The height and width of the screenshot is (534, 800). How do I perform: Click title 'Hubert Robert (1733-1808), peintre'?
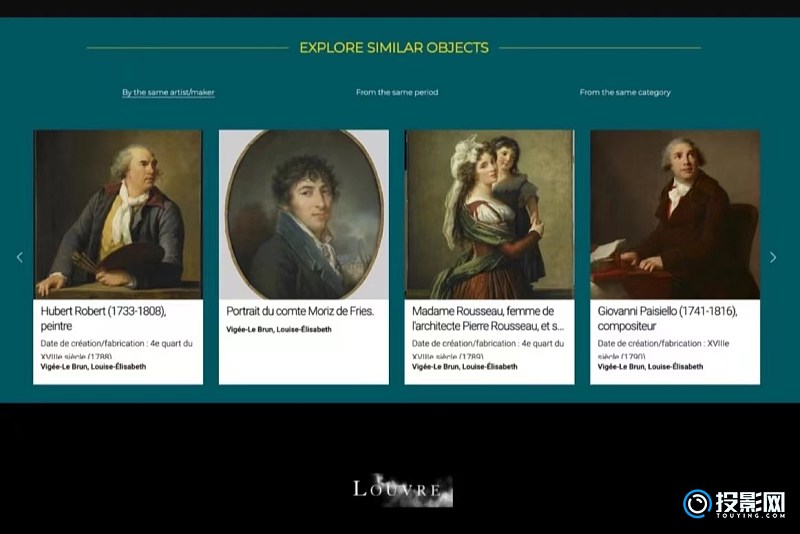104,318
